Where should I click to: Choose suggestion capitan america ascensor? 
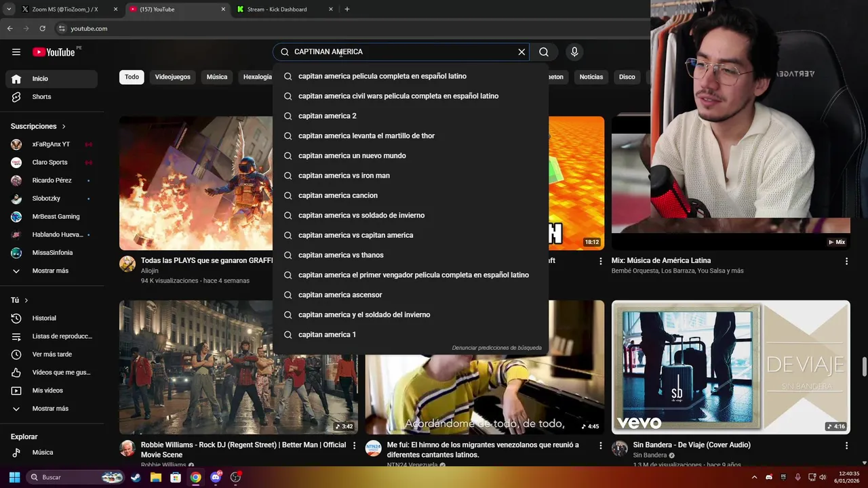pyautogui.click(x=410, y=295)
